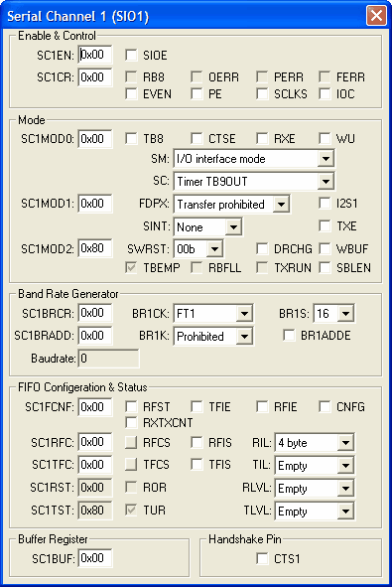Viewport: 392px width, 587px height.
Task: Click the SC1EN value field
Action: tap(95, 55)
